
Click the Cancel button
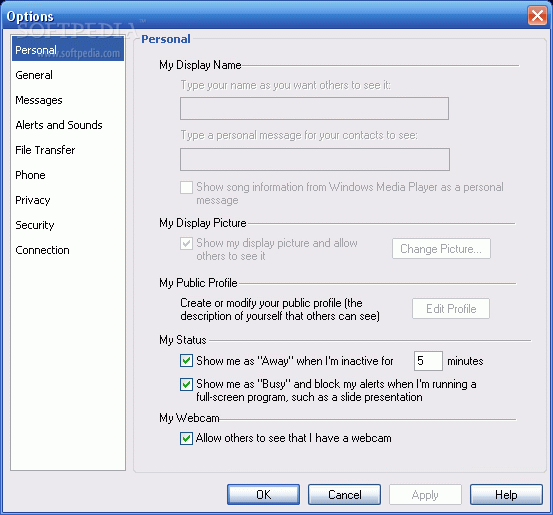click(x=345, y=495)
